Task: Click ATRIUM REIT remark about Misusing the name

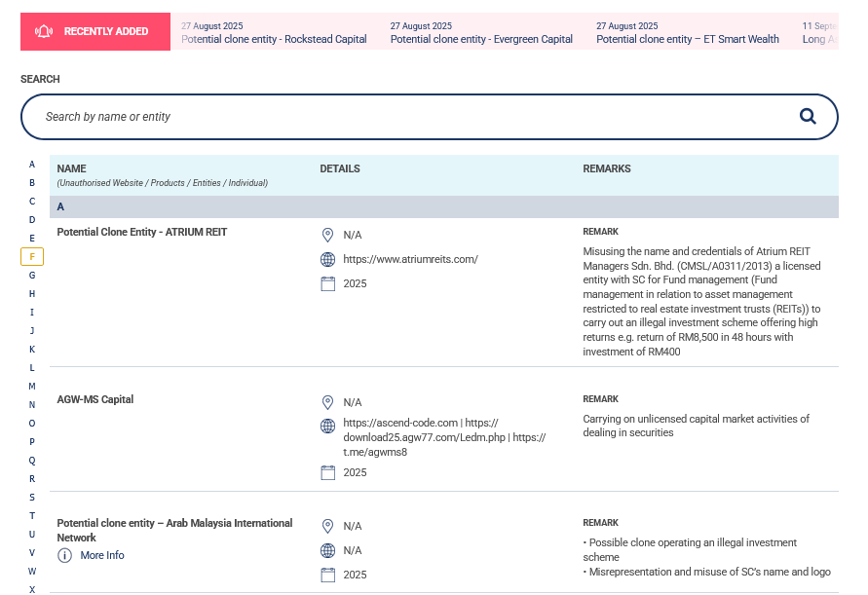Action: (x=701, y=302)
